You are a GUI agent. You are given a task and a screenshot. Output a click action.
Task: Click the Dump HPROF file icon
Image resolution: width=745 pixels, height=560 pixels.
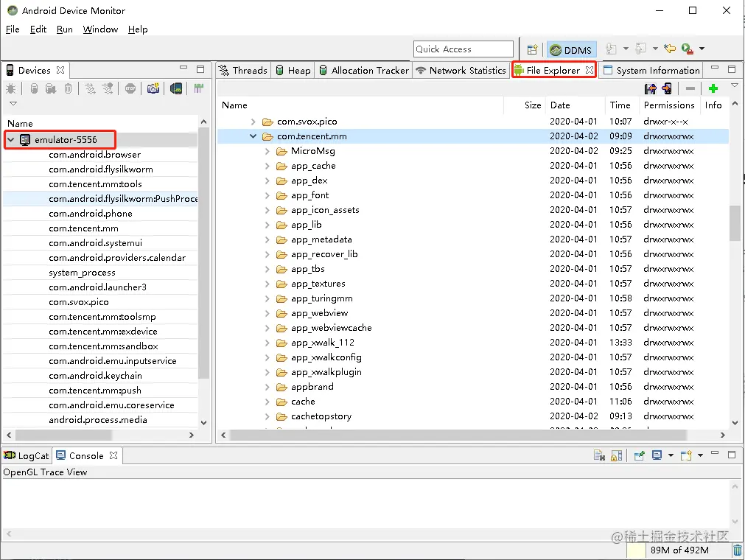[51, 88]
